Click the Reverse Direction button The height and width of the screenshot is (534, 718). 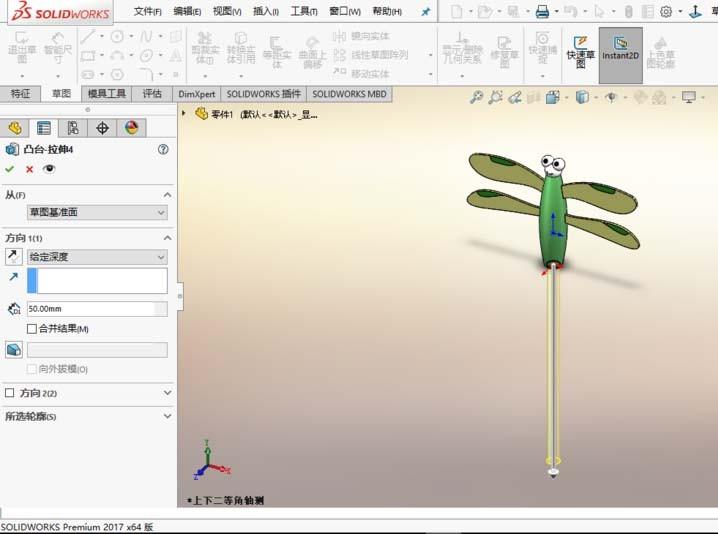pyautogui.click(x=14, y=256)
